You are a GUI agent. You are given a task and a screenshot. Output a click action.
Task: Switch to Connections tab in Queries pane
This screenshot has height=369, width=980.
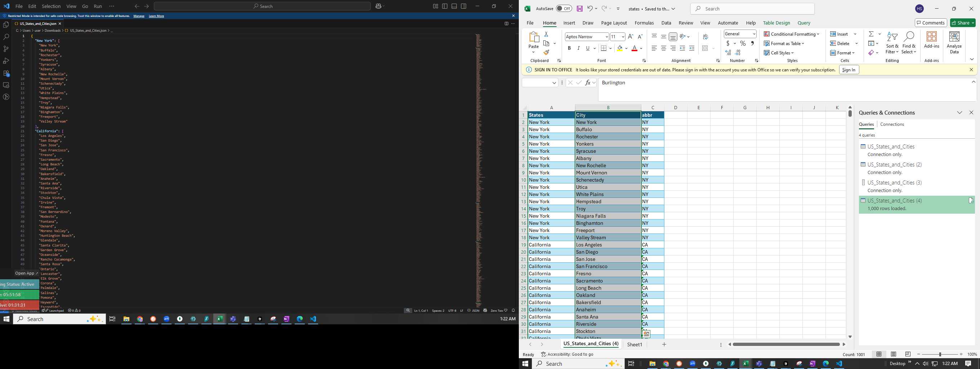click(x=892, y=124)
